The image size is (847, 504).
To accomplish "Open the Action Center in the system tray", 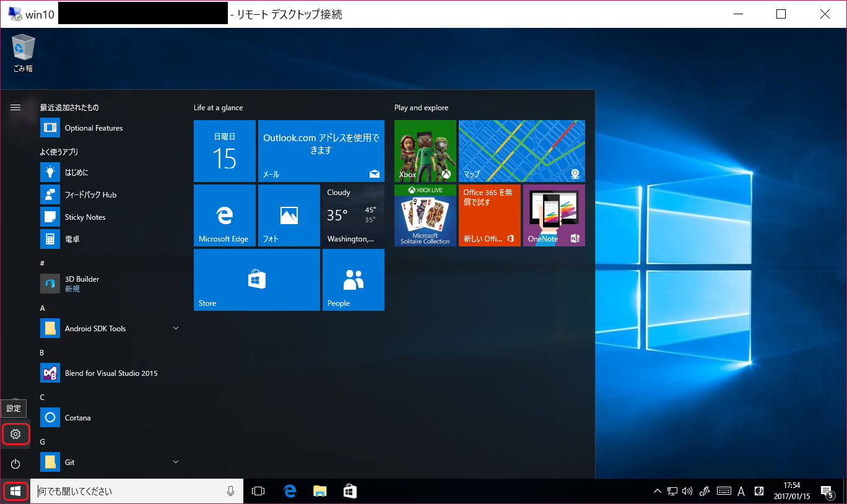I will (x=828, y=490).
